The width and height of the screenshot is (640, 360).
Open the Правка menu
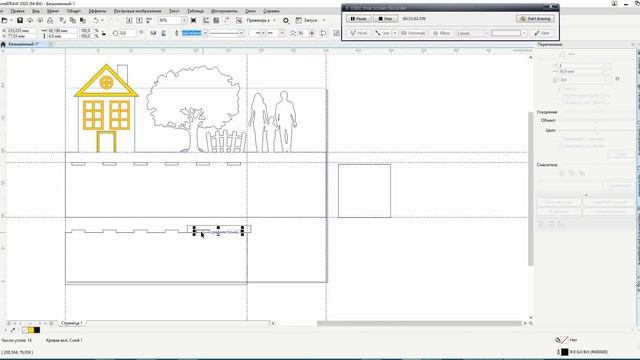[x=17, y=11]
